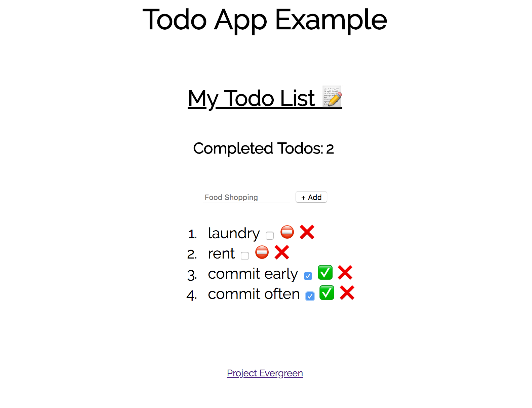Delete laundry using its red X icon
The height and width of the screenshot is (408, 532).
(307, 232)
